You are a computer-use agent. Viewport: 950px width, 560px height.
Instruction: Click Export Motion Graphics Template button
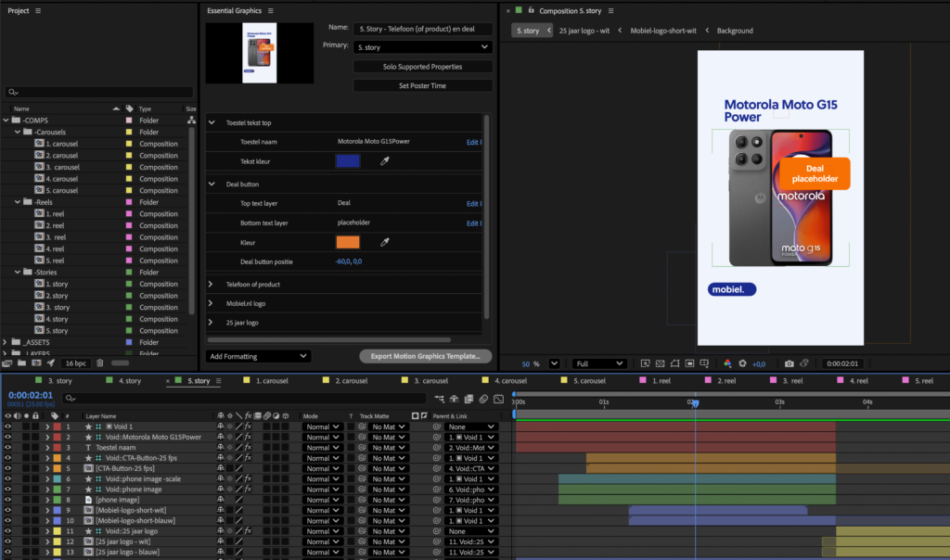point(425,356)
